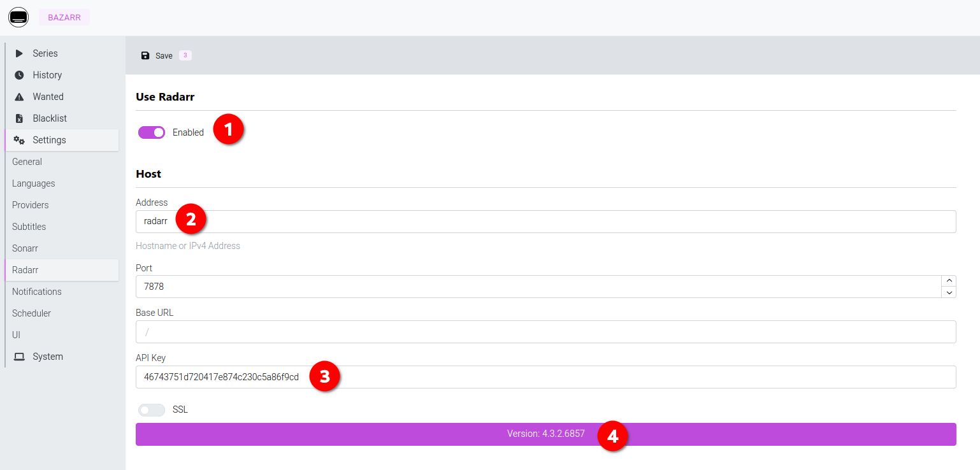Increase the Port value with up arrow

949,281
